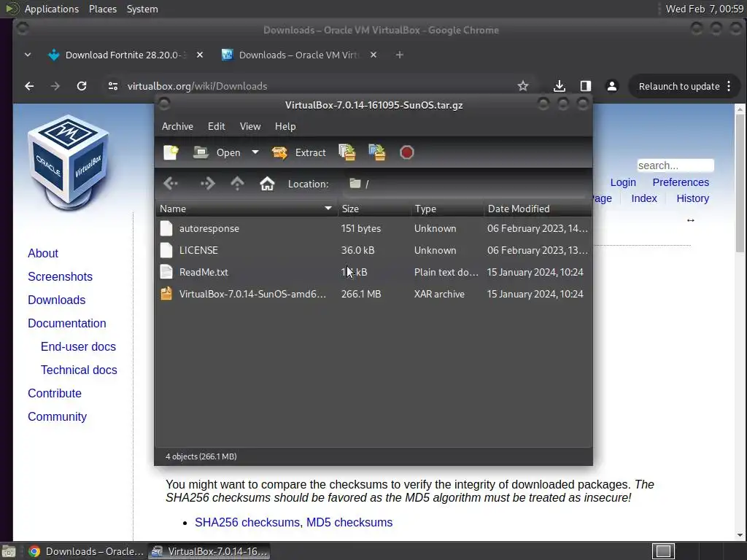Click the red Stop operation icon
This screenshot has width=747, height=560.
(407, 152)
